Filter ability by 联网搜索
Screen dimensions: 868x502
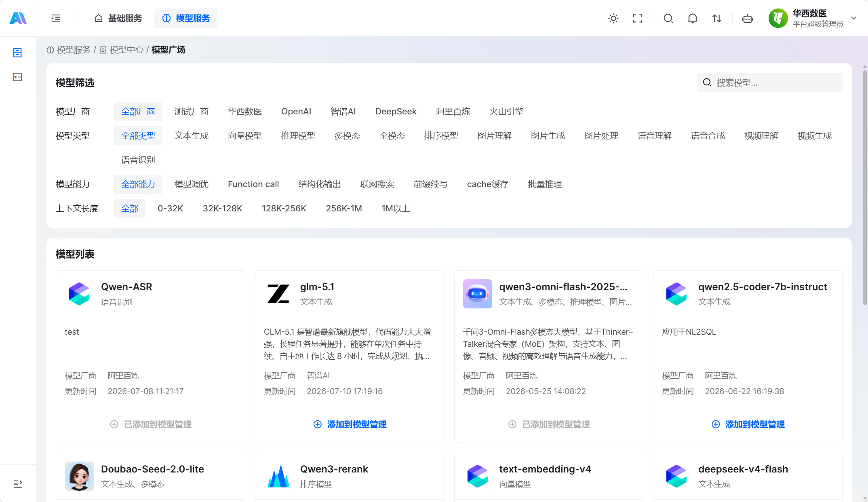(x=377, y=184)
